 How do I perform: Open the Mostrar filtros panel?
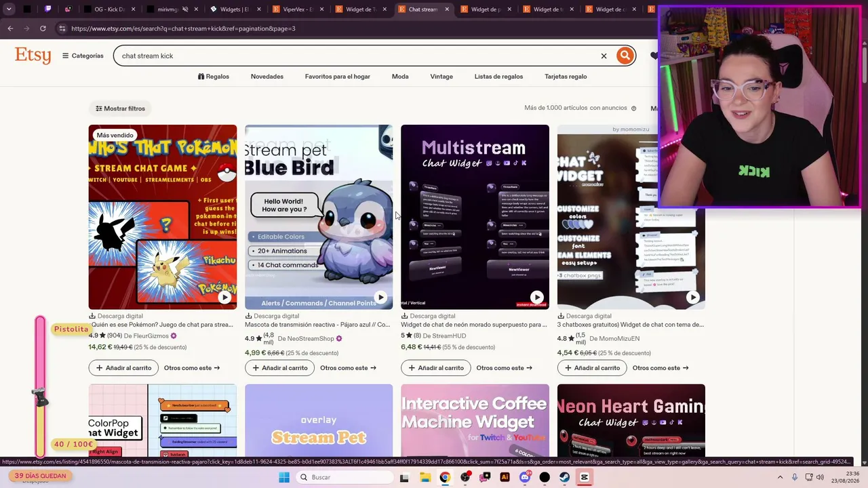(x=120, y=108)
